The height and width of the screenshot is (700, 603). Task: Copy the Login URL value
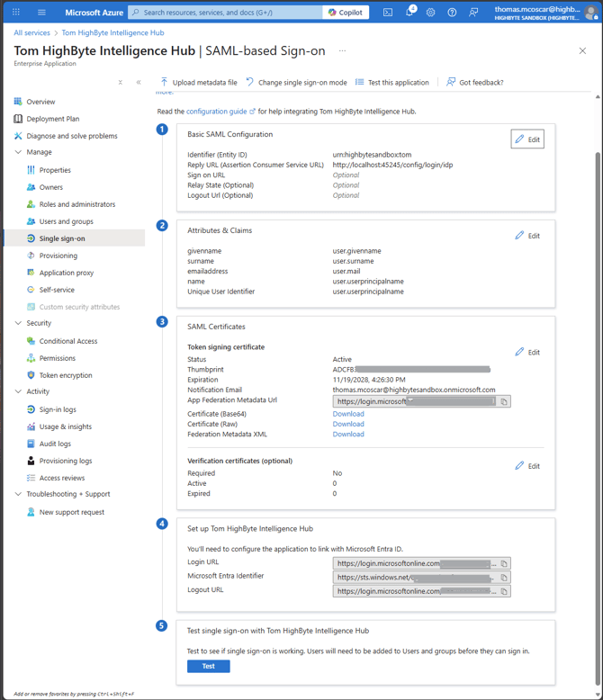point(504,563)
